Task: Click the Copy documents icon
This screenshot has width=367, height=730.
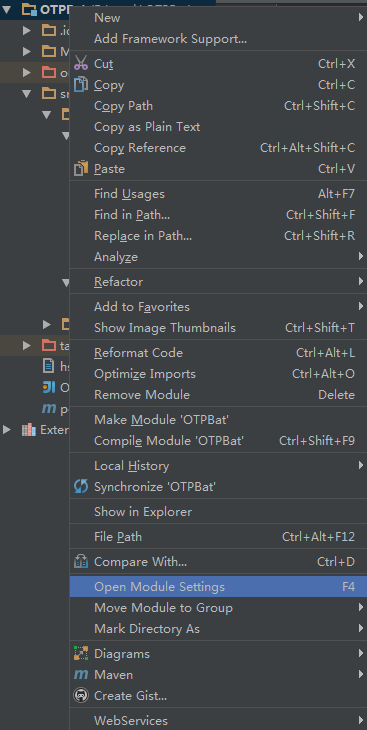Action: (x=81, y=84)
